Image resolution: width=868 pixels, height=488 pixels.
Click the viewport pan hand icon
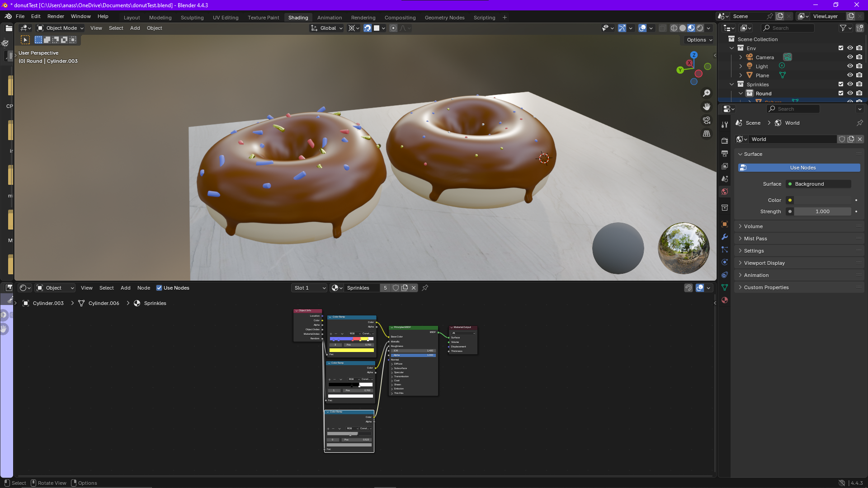point(707,107)
